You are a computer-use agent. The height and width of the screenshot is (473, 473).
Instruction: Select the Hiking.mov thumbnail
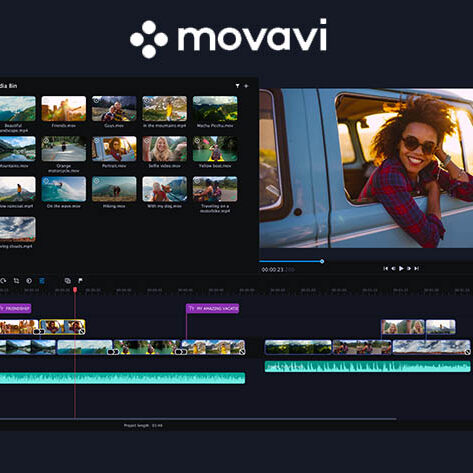pyautogui.click(x=114, y=189)
